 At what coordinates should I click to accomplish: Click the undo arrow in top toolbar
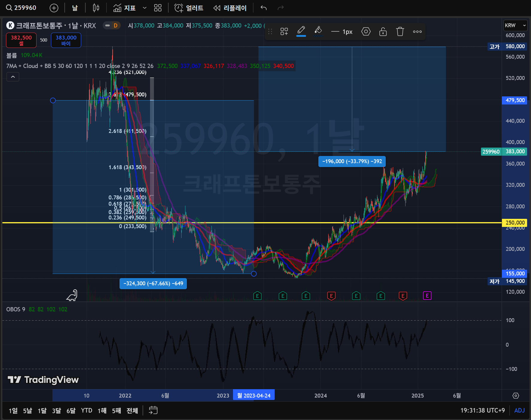coord(264,8)
